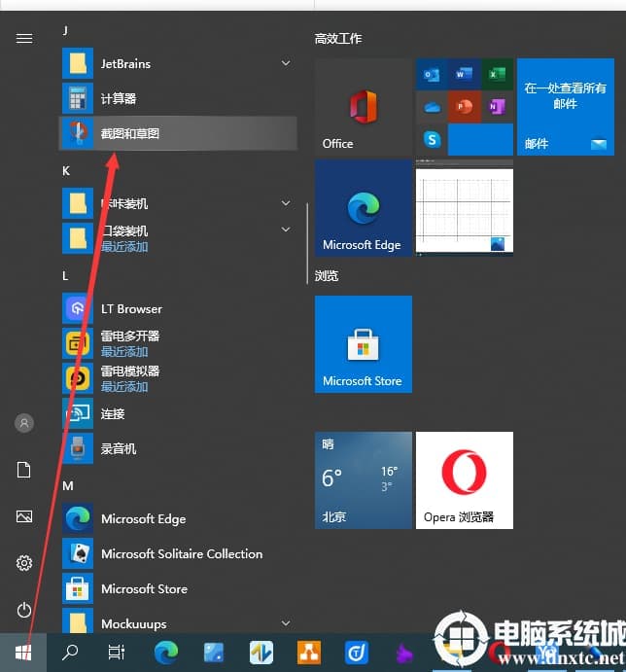626x672 pixels.
Task: Click the 截图和草图 app name
Action: click(130, 133)
